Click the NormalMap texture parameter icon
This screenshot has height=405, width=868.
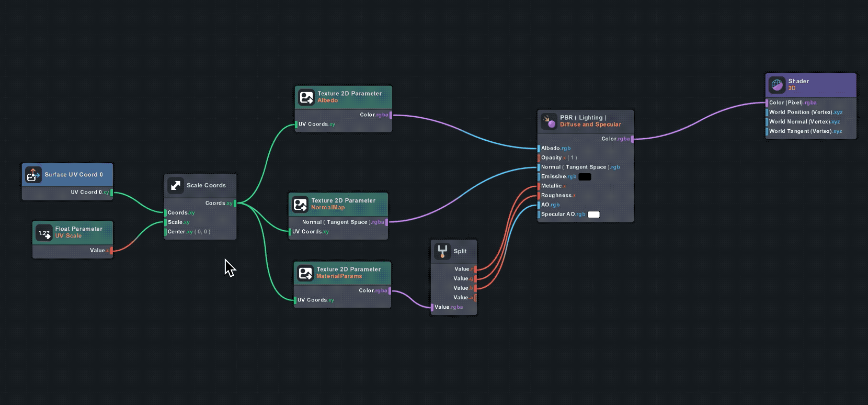(300, 204)
